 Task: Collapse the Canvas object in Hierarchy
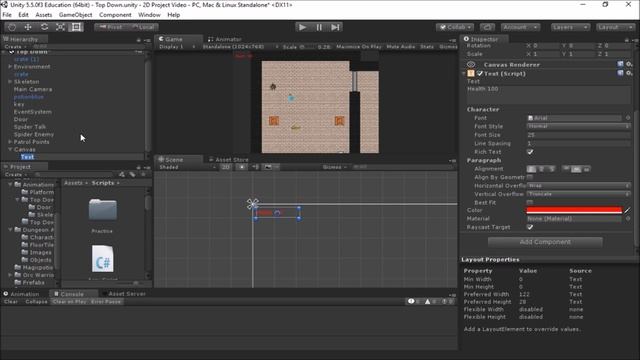coord(10,149)
